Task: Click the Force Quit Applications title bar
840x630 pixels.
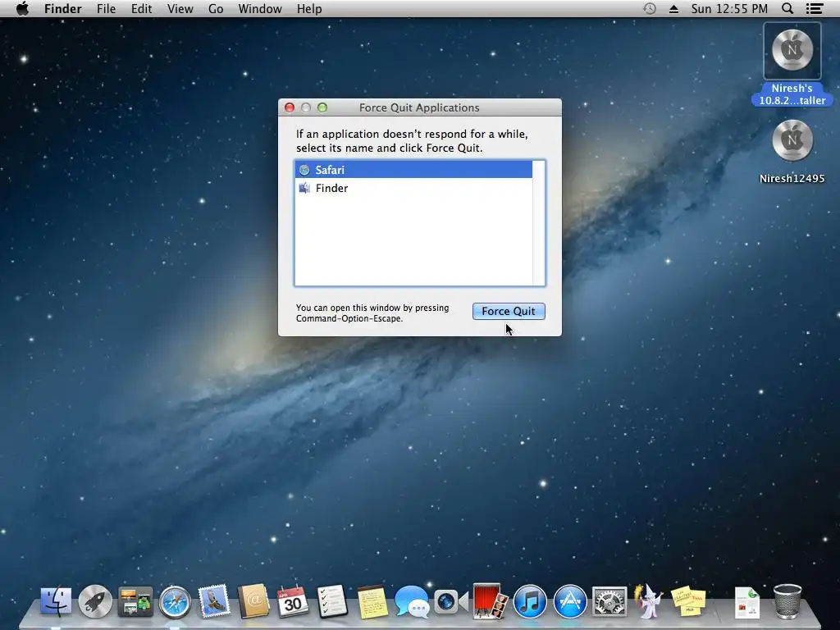Action: [x=419, y=107]
